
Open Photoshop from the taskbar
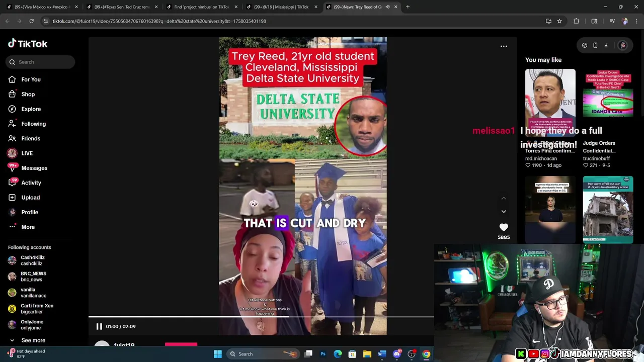[x=323, y=354]
